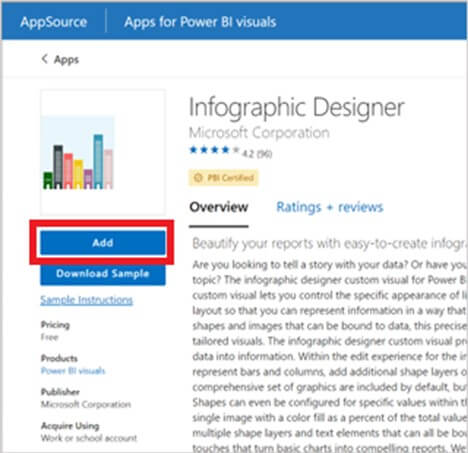Image resolution: width=468 pixels, height=453 pixels.
Task: Click the AppSource header link
Action: (x=53, y=22)
